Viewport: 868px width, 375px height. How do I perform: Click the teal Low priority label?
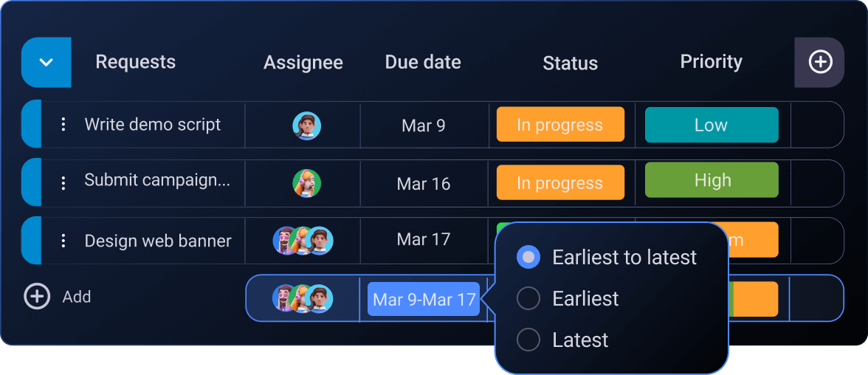coord(712,125)
